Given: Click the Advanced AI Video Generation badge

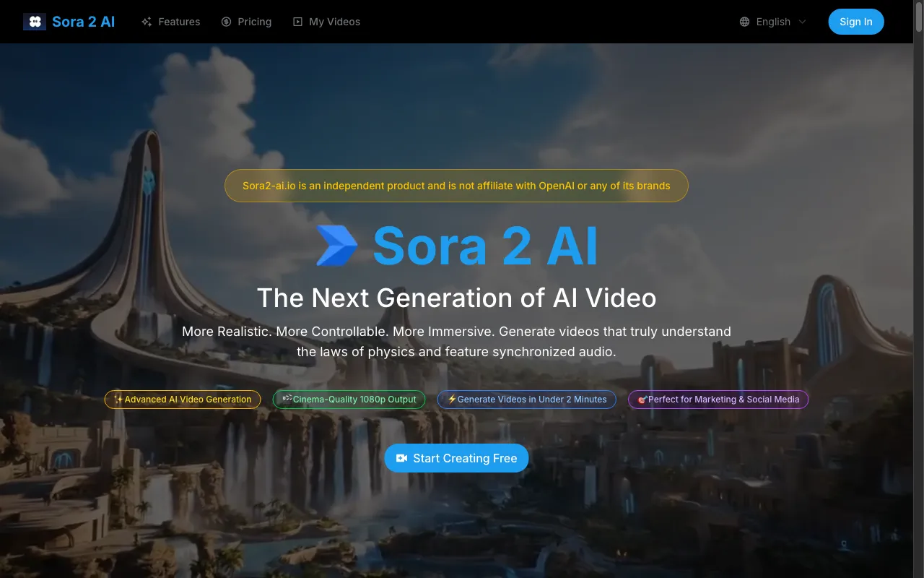Looking at the screenshot, I should click(x=183, y=400).
